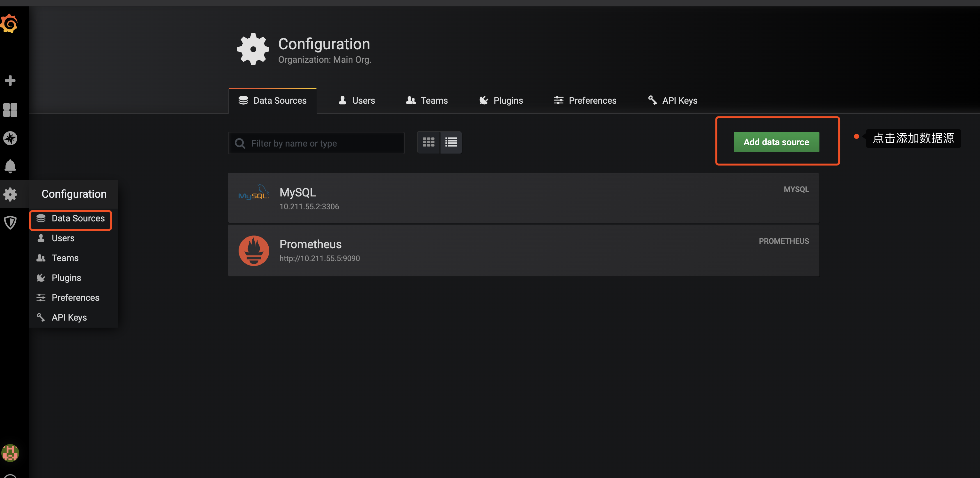
Task: Open the Create plus icon in sidebar
Action: 10,80
